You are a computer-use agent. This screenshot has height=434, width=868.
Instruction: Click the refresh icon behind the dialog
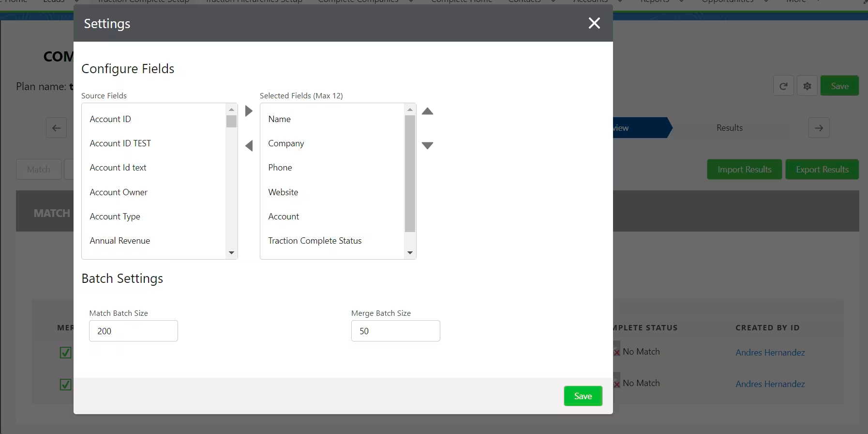pos(783,86)
